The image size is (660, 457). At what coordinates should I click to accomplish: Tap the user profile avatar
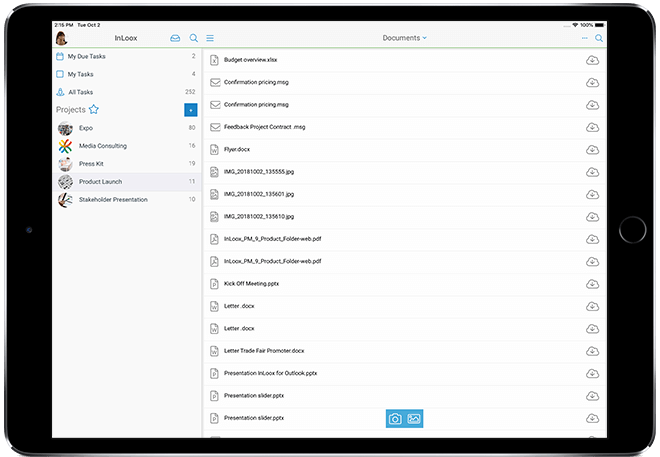coord(61,38)
